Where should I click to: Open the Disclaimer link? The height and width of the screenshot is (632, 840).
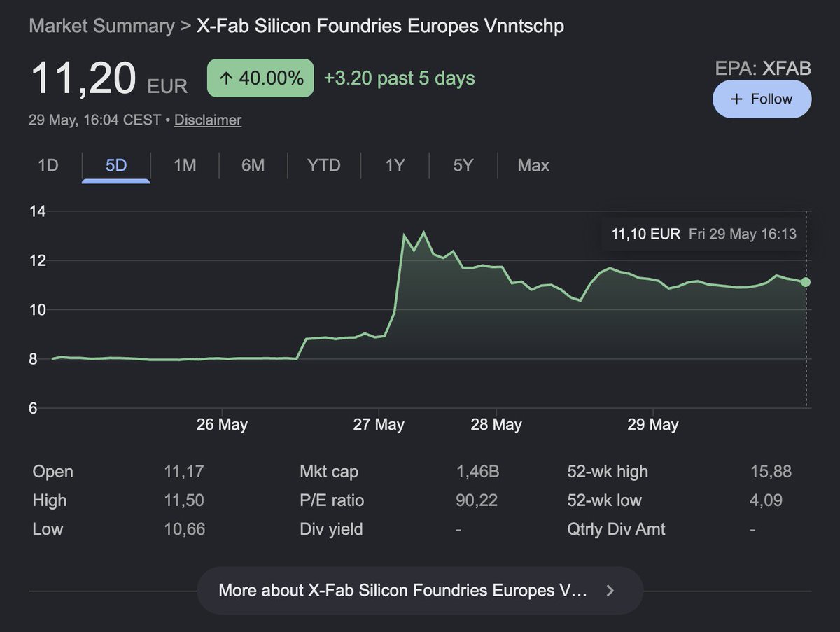pyautogui.click(x=208, y=120)
